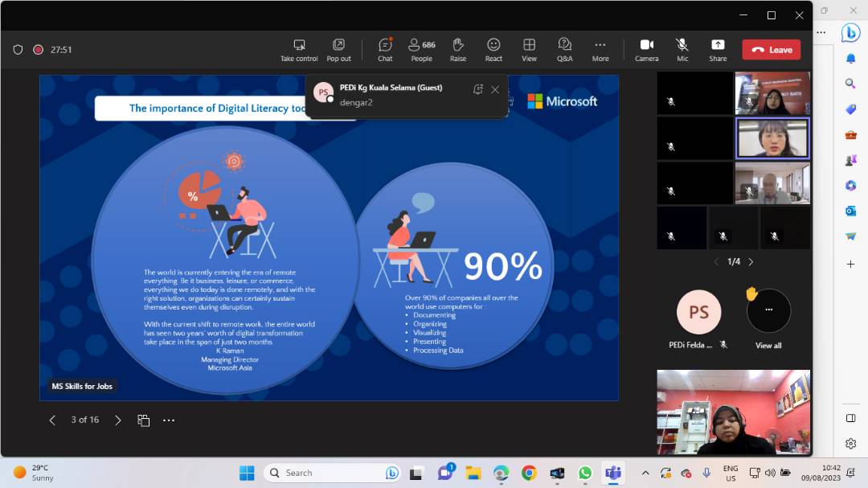Open Edge sidebar settings gear
This screenshot has width=868, height=488.
[x=851, y=444]
